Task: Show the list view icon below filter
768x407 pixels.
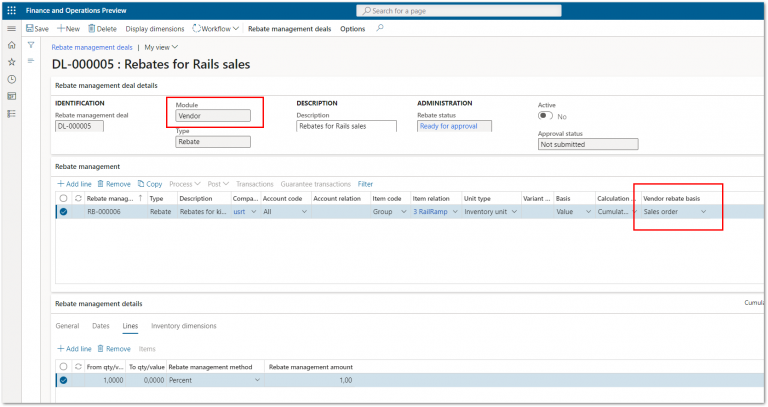Action: pyautogui.click(x=31, y=61)
